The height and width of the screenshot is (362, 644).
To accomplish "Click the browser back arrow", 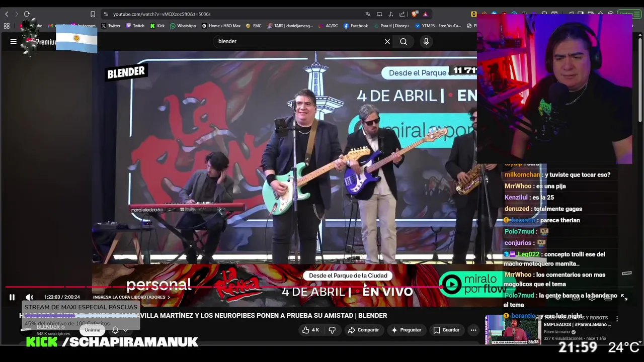I will click(7, 14).
